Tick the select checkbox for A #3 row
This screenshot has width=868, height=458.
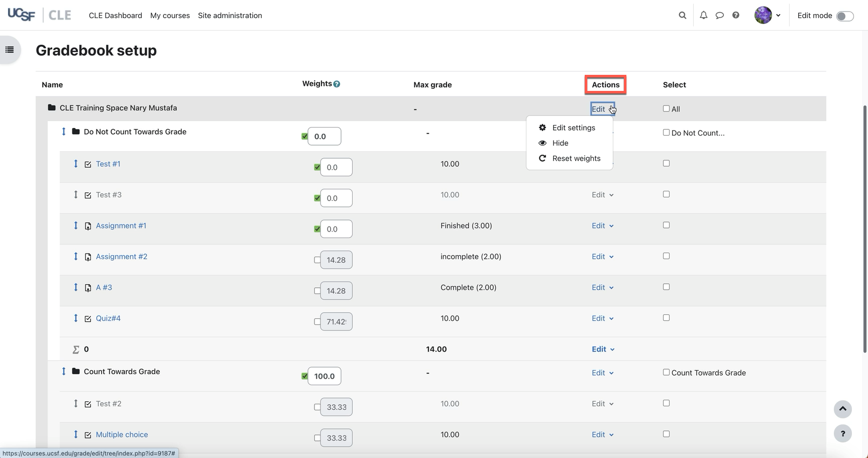[x=666, y=287]
